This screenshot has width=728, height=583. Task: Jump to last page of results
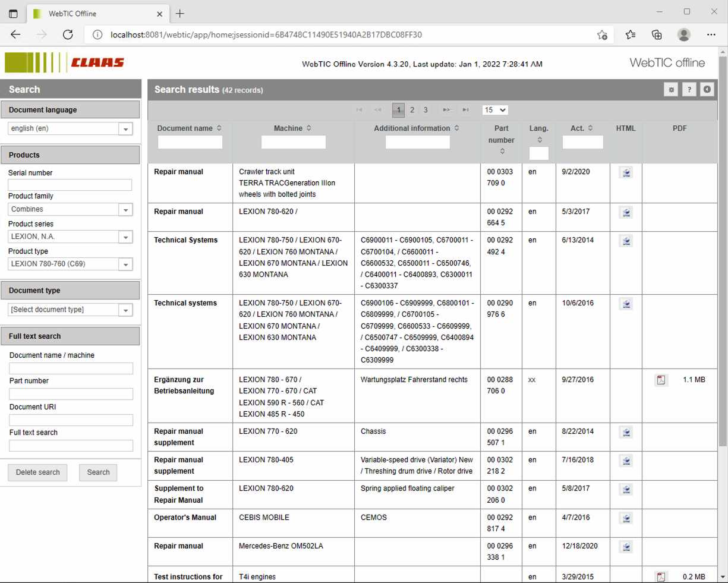pos(466,110)
